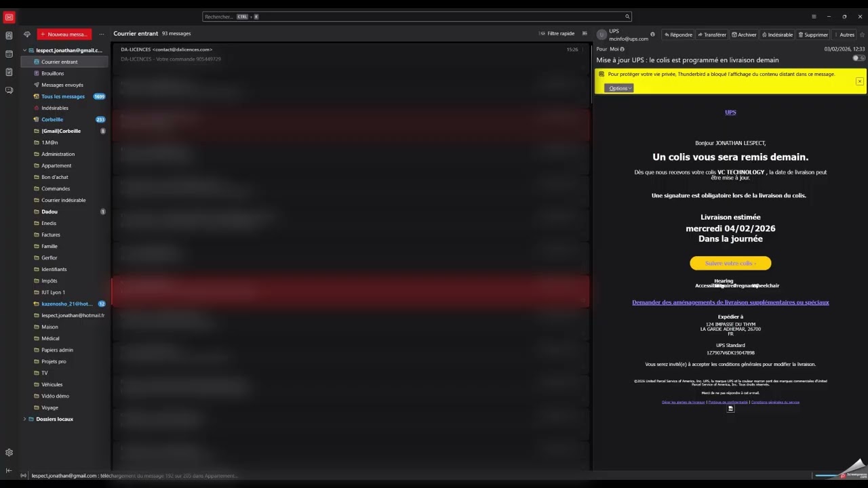Open the Voyage folder
Image resolution: width=868 pixels, height=488 pixels.
[64, 407]
